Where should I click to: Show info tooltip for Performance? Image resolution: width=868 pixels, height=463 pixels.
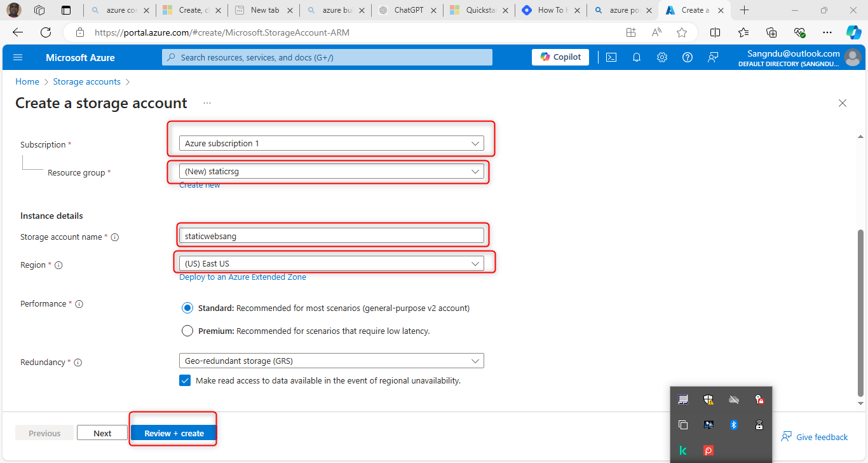click(x=79, y=304)
